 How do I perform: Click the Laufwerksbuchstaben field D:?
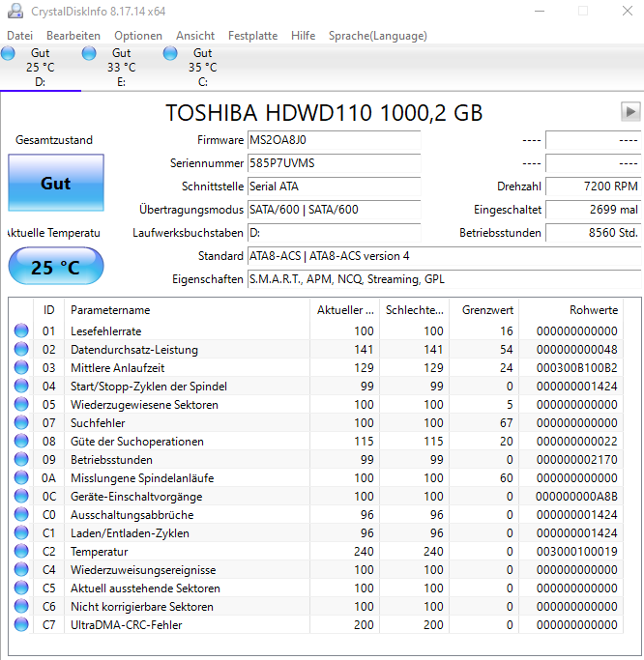pos(334,232)
